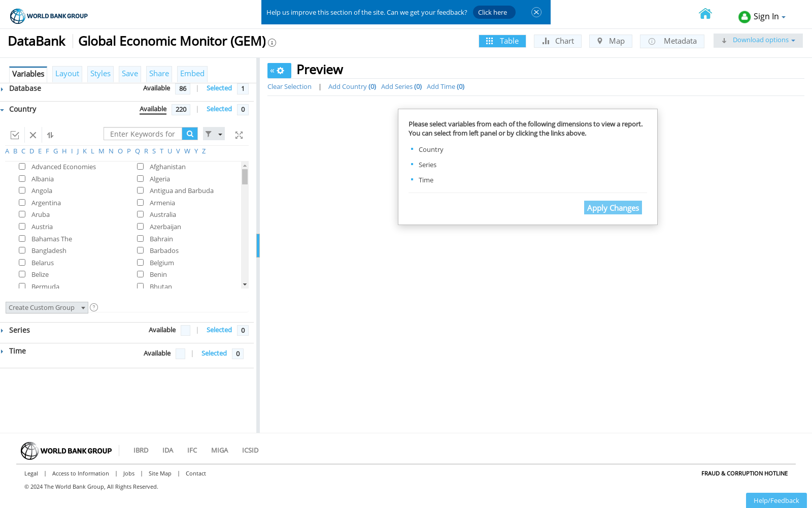Open the Styles tab
Screen dimensions: 812x508
tap(100, 74)
